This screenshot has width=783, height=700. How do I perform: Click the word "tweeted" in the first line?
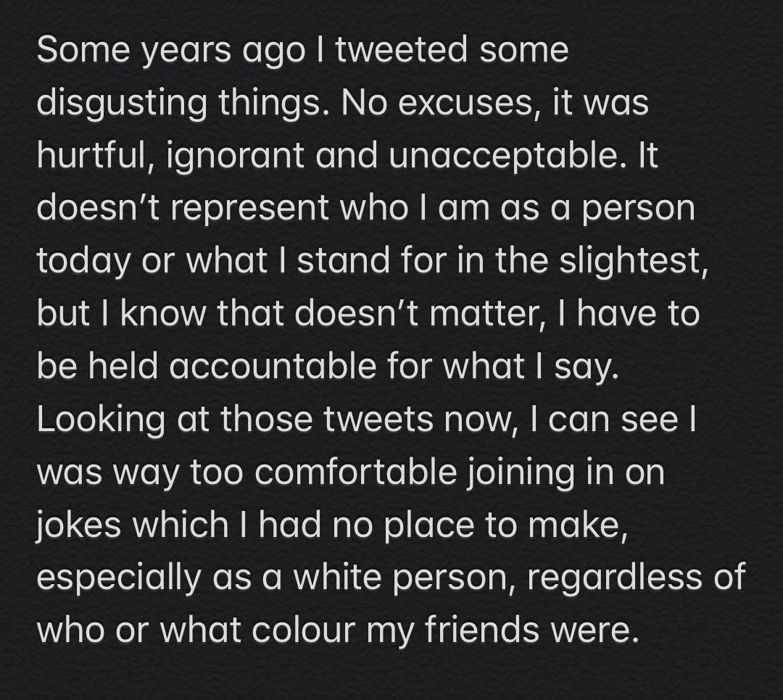coord(402,51)
